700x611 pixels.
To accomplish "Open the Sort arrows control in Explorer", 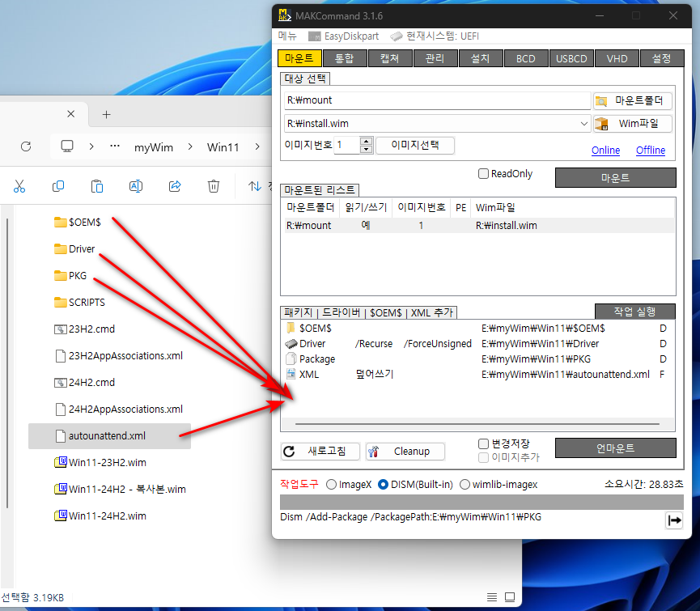I will click(254, 186).
